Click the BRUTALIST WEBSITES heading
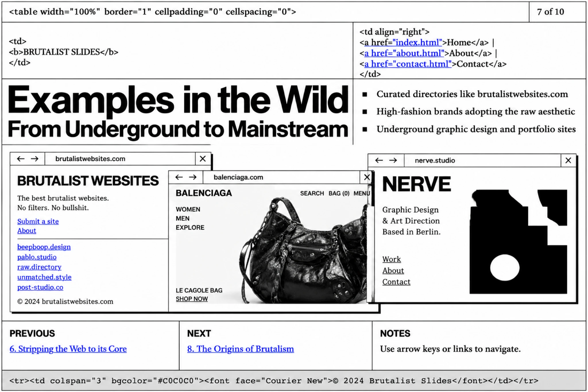 [88, 181]
